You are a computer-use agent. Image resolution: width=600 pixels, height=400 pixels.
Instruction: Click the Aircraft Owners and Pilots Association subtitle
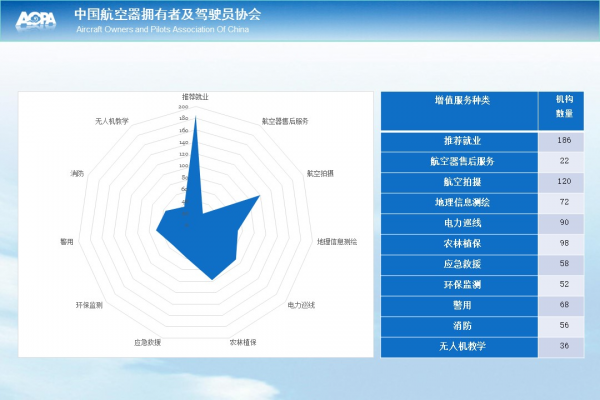(161, 30)
